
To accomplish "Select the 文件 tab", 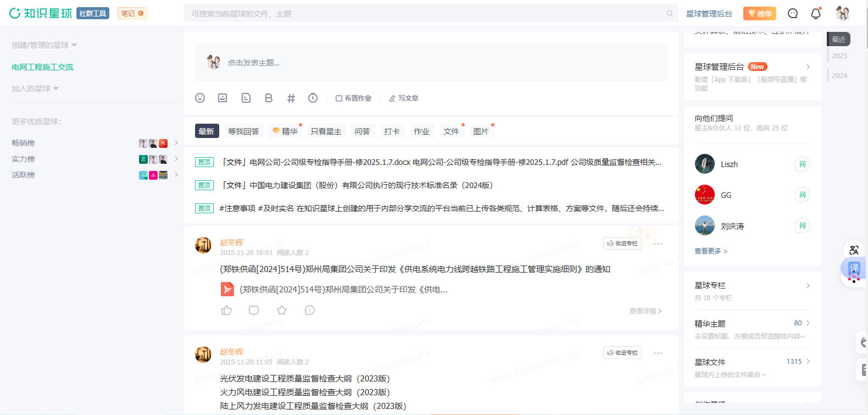I will coord(451,131).
